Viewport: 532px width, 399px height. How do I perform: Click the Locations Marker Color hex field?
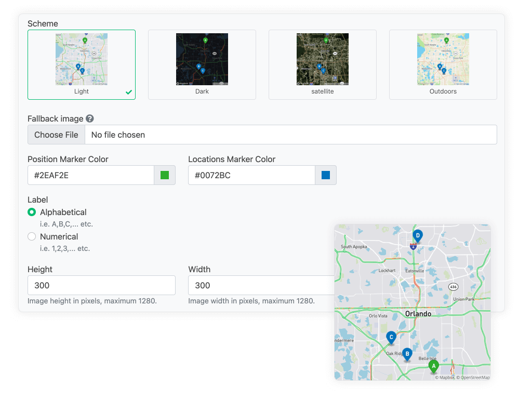pyautogui.click(x=251, y=176)
